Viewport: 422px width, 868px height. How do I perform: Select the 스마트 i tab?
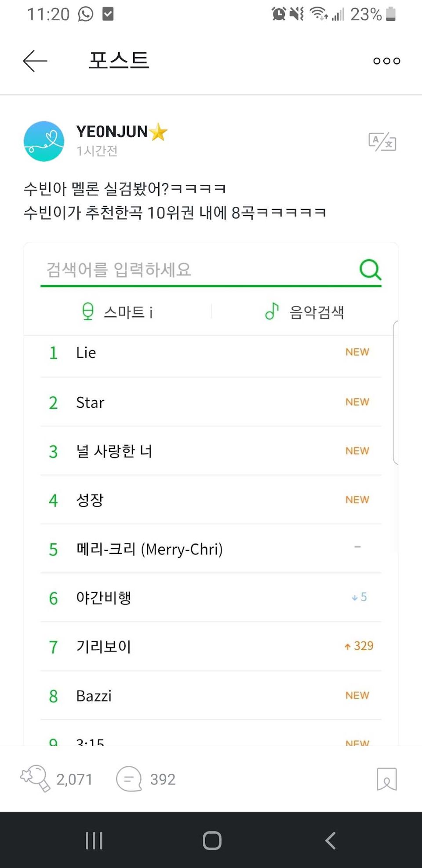tap(117, 311)
